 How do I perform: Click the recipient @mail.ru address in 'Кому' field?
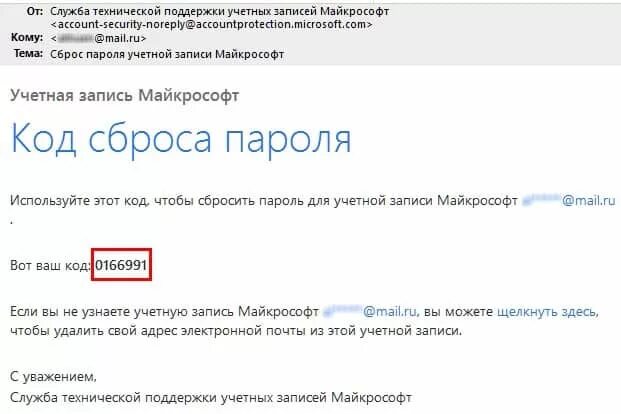[98, 38]
